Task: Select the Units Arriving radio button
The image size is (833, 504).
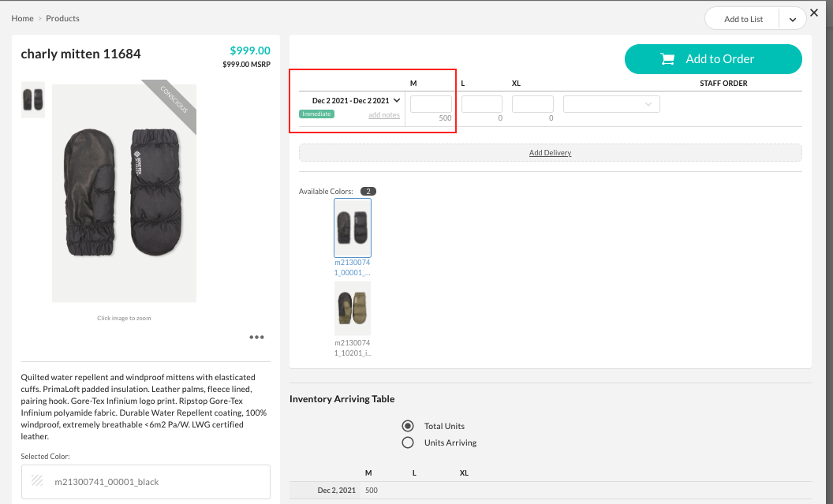Action: point(408,442)
